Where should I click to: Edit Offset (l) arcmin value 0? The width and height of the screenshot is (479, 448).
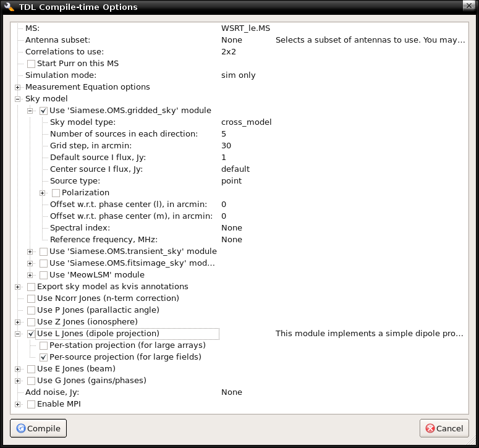(x=224, y=205)
